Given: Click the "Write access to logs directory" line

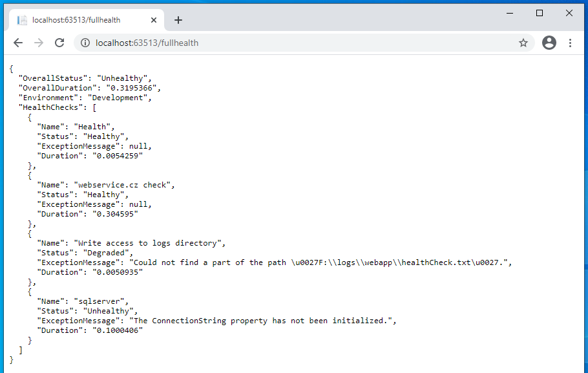Looking at the screenshot, I should [x=131, y=243].
